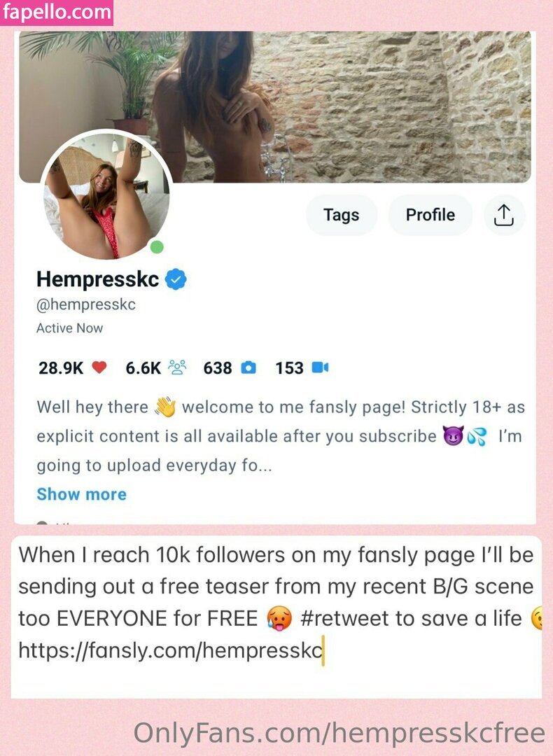
Task: Click the blue verified badge
Action: (176, 279)
